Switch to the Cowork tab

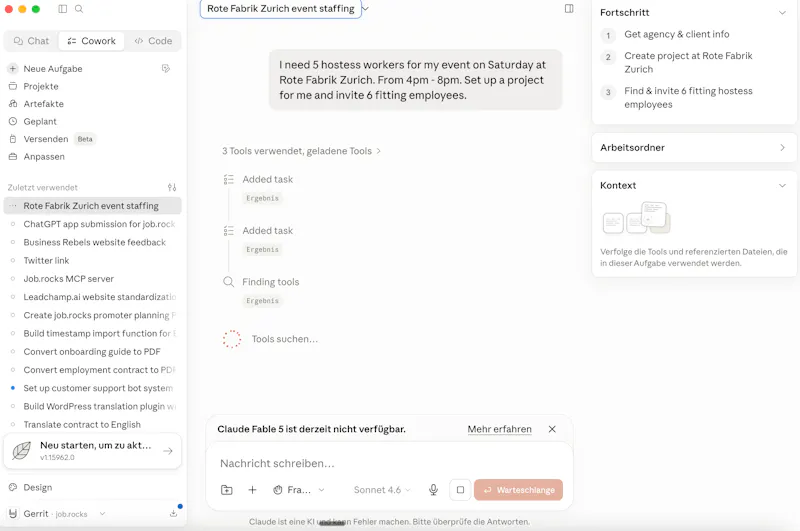[91, 41]
